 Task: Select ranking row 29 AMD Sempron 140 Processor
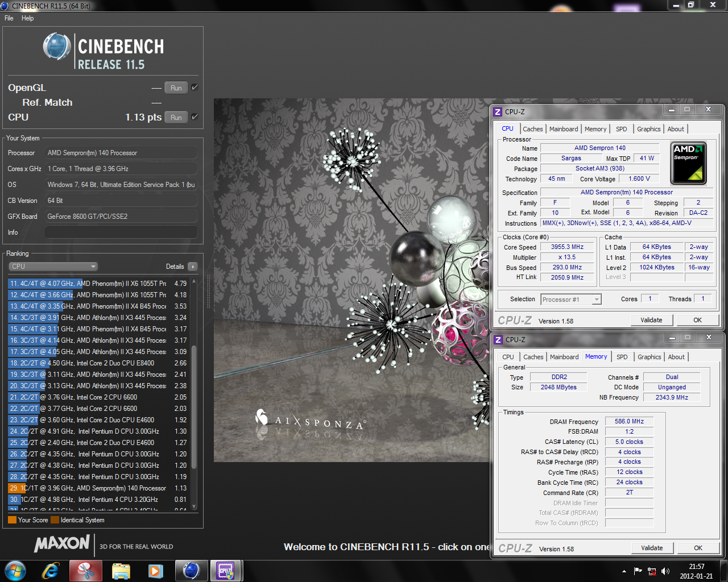98,488
